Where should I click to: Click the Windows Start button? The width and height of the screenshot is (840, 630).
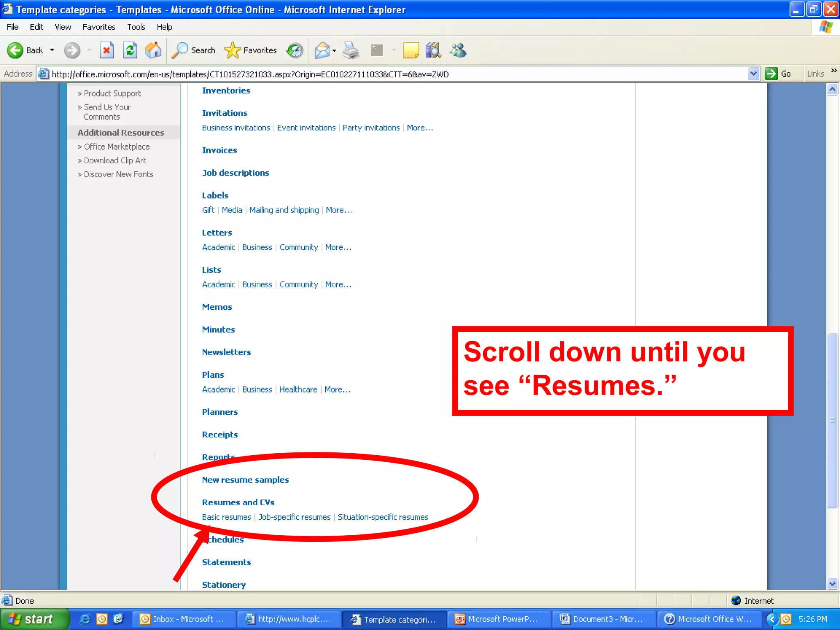[34, 619]
